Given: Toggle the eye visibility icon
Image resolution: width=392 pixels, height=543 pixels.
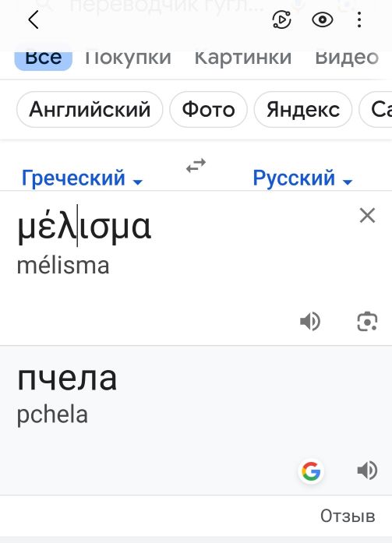Looking at the screenshot, I should click(323, 19).
